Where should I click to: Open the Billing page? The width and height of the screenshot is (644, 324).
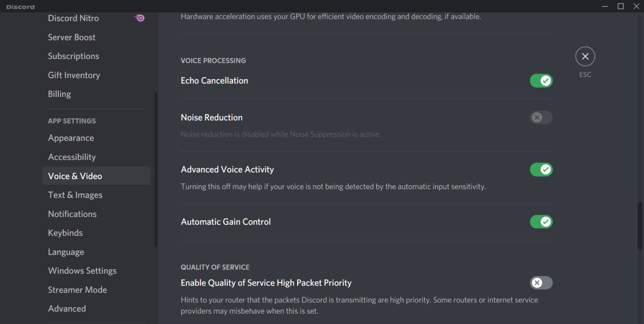click(59, 94)
